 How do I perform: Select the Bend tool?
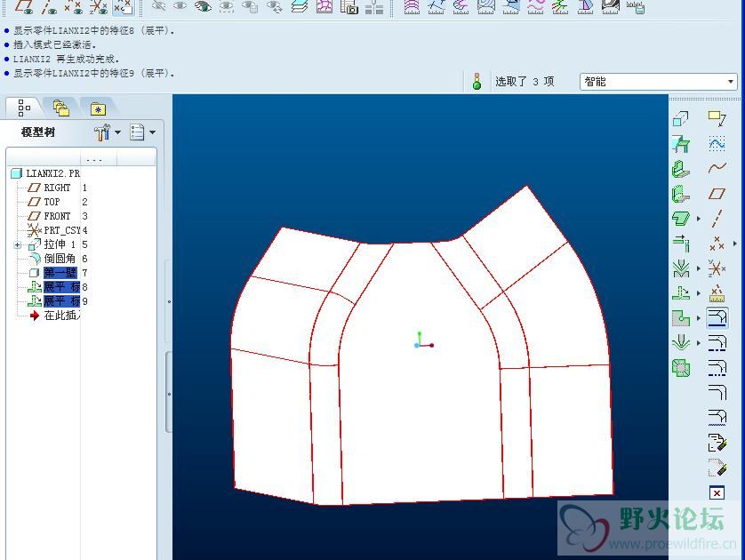(x=680, y=268)
